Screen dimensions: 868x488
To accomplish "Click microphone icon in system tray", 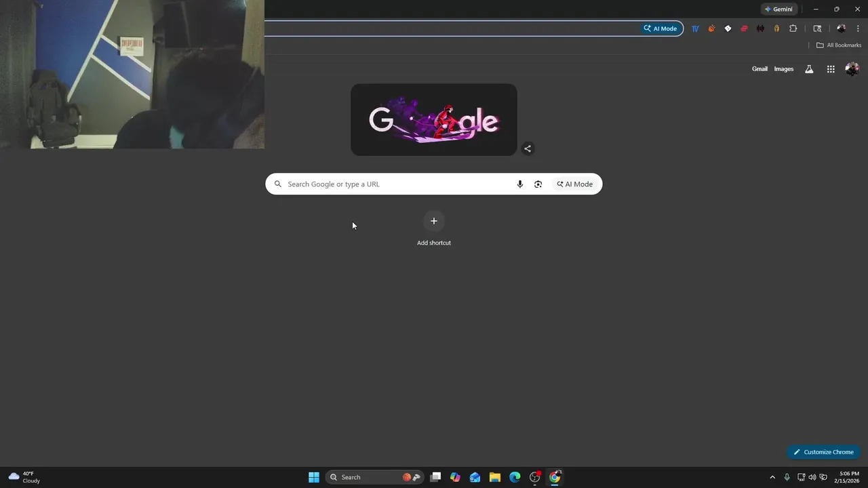I will (787, 477).
